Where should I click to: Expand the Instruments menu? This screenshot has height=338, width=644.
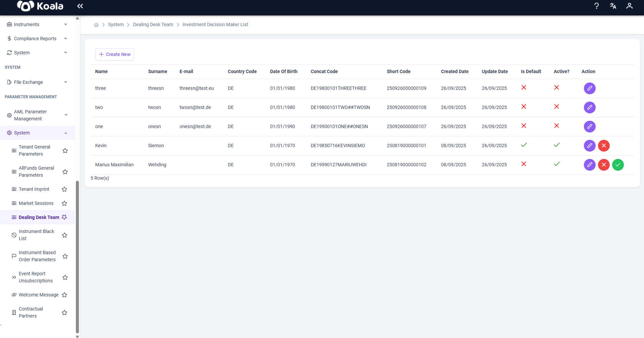pyautogui.click(x=37, y=24)
